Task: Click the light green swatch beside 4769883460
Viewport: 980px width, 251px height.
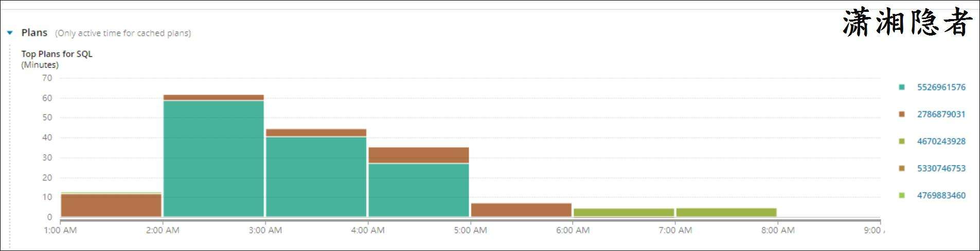Action: point(901,195)
